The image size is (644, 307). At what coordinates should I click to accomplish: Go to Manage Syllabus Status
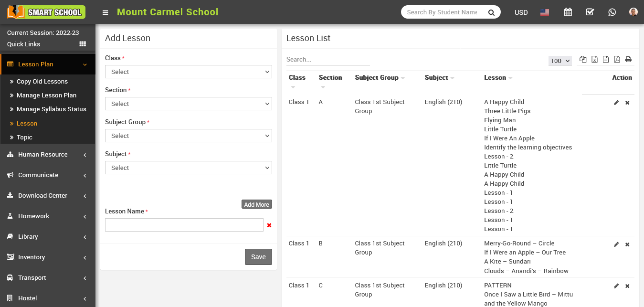(x=51, y=109)
